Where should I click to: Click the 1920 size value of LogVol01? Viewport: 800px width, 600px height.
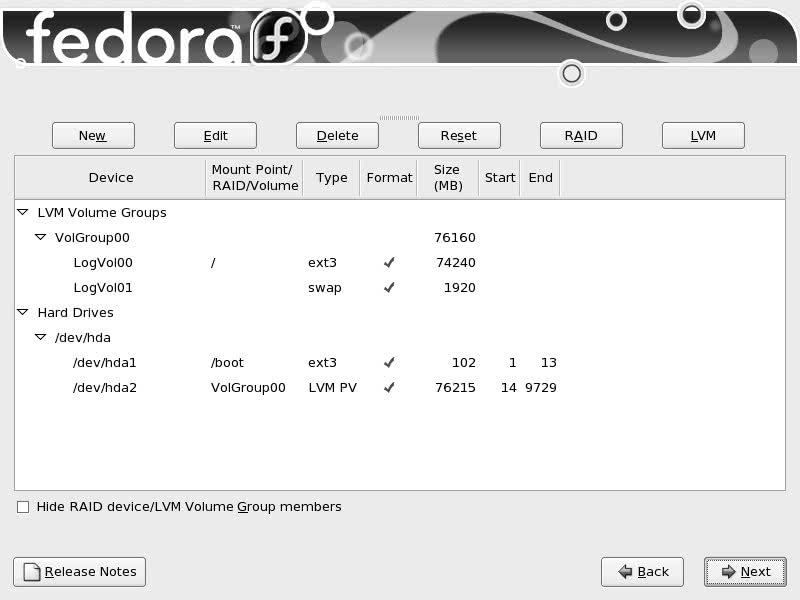point(460,288)
